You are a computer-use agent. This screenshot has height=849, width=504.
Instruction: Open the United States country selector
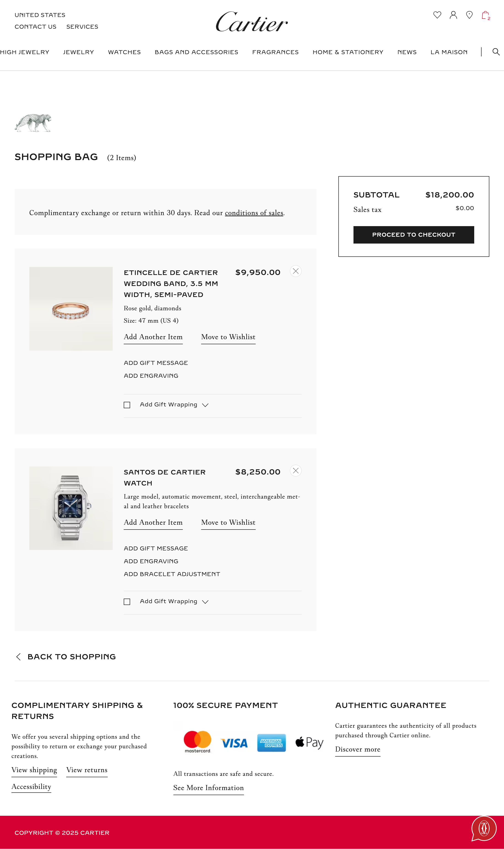[x=40, y=15]
